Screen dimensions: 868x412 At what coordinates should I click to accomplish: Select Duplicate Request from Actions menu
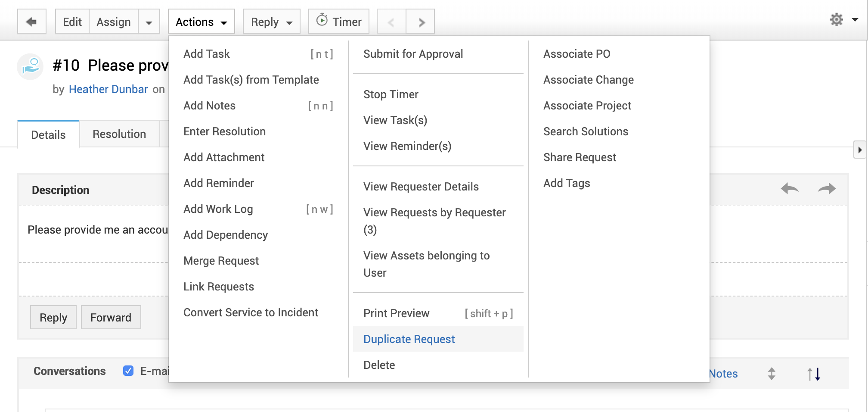click(x=409, y=339)
